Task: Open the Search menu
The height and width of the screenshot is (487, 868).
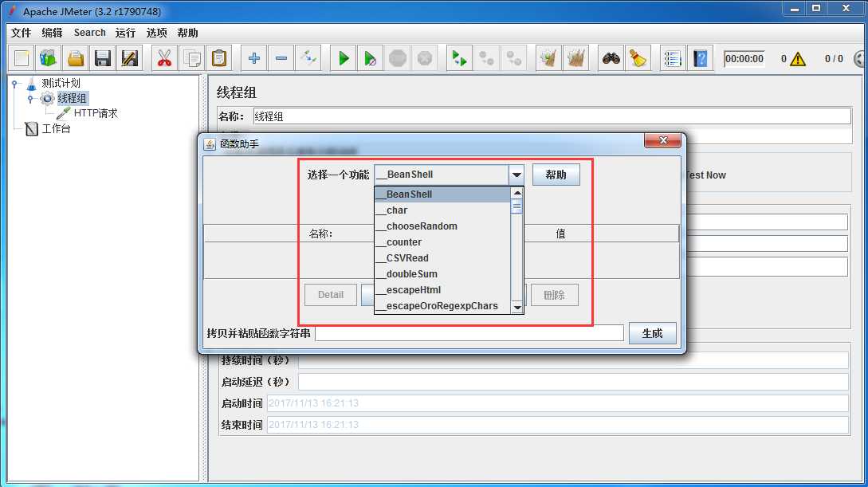Action: [x=90, y=33]
